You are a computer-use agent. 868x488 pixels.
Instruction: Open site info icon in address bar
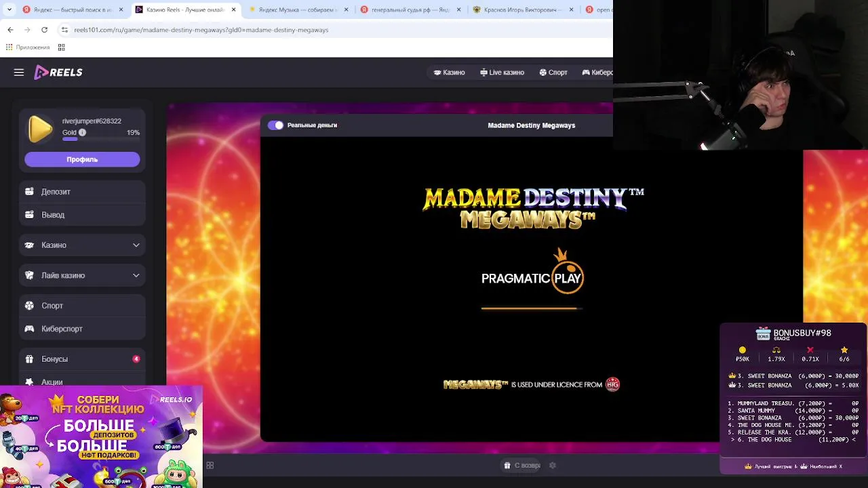[64, 30]
